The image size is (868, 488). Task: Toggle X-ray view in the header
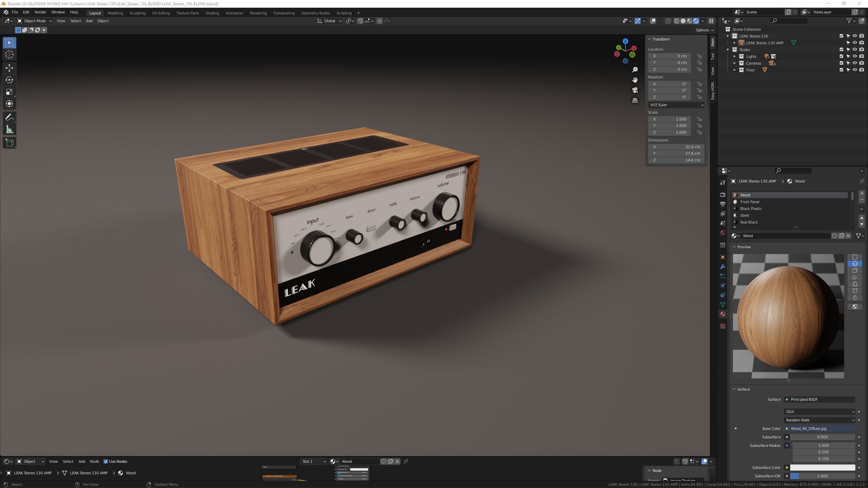pyautogui.click(x=668, y=21)
